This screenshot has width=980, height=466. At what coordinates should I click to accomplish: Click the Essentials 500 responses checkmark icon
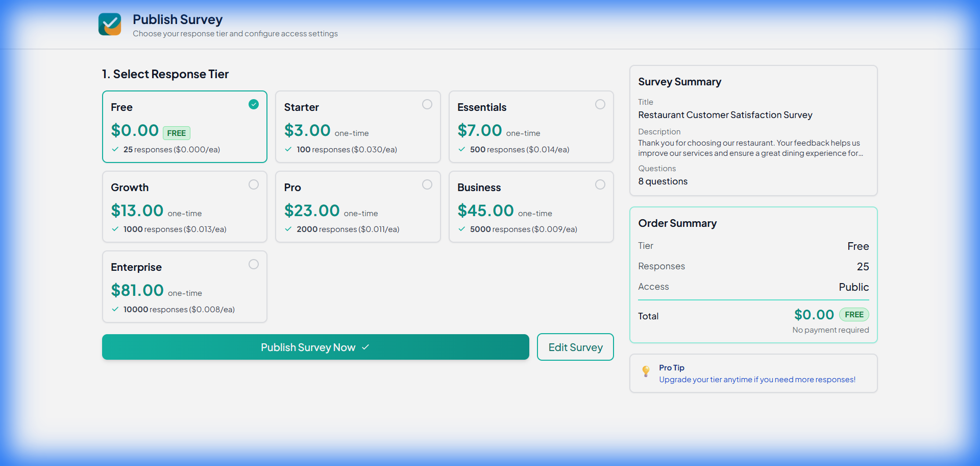point(461,149)
